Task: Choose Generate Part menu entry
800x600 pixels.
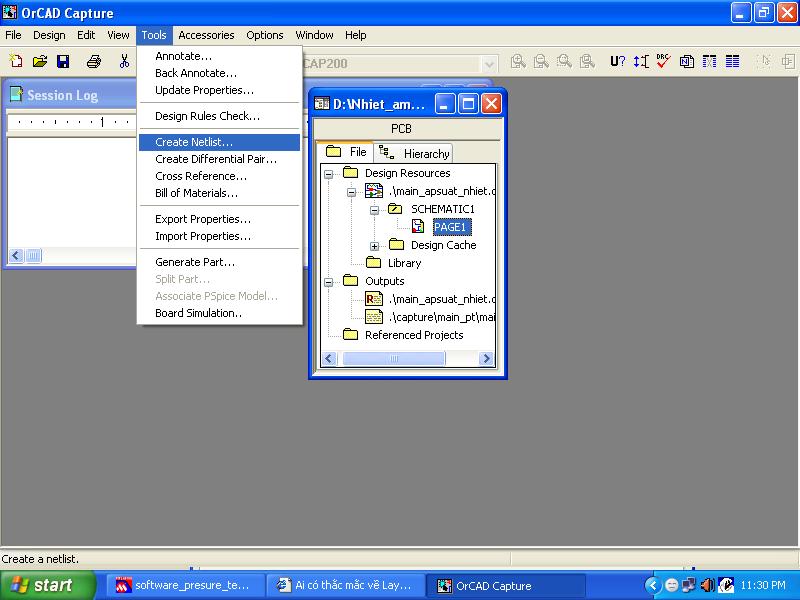Action: 219,262
